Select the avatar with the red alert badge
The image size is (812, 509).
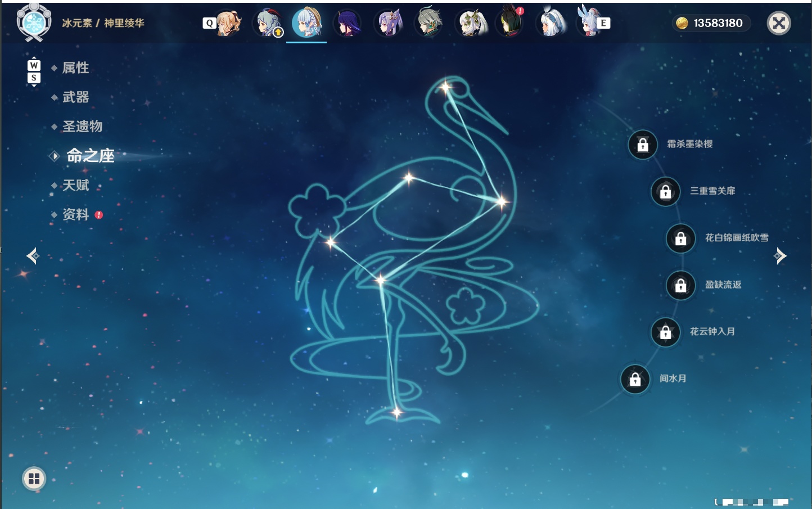pos(511,23)
